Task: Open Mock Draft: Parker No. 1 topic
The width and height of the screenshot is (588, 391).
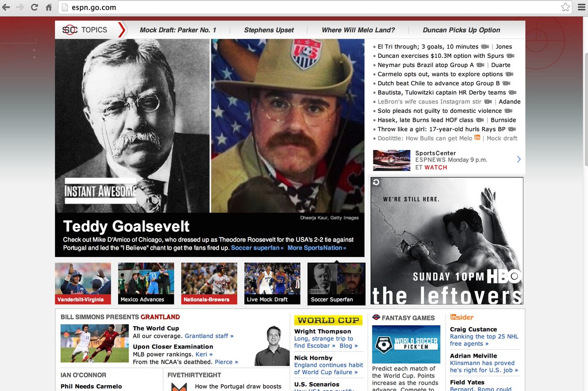Action: click(x=178, y=30)
